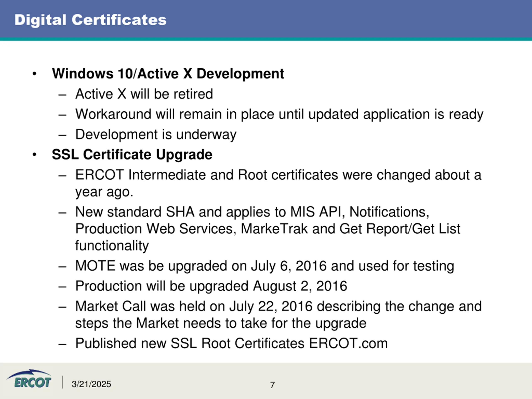Click the line 'Development is underway'
Screen dimensions: 532x399
pyautogui.click(x=156, y=134)
